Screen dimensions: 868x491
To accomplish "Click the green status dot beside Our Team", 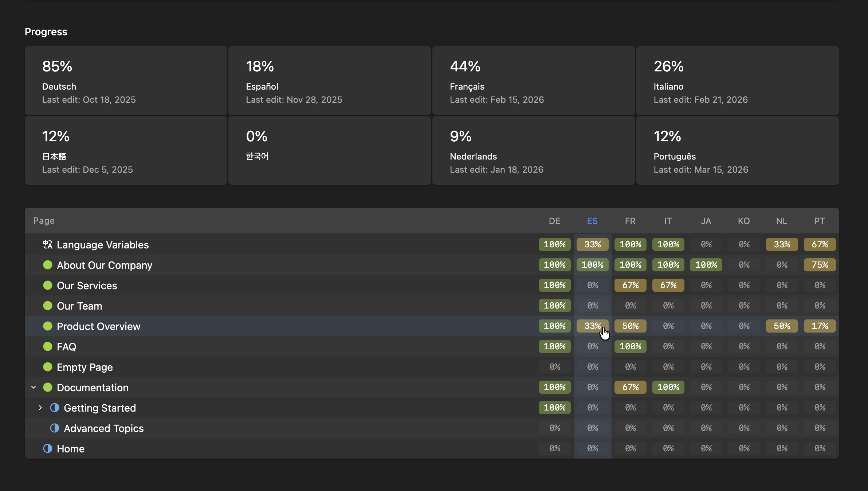I will 48,306.
